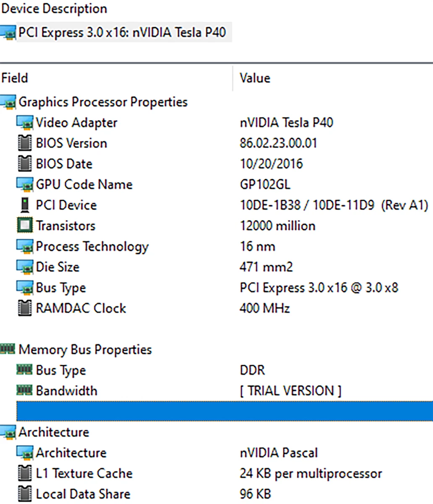Click the Field column header
The image size is (433, 504).
[15, 78]
